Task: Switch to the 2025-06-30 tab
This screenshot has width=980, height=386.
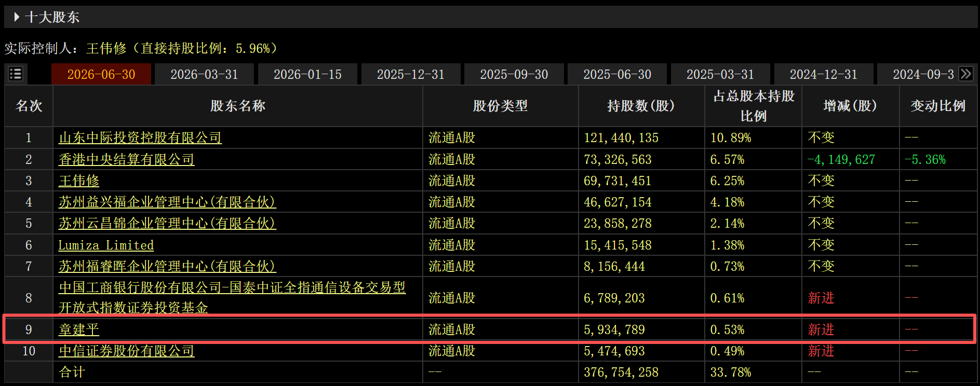Action: point(617,74)
